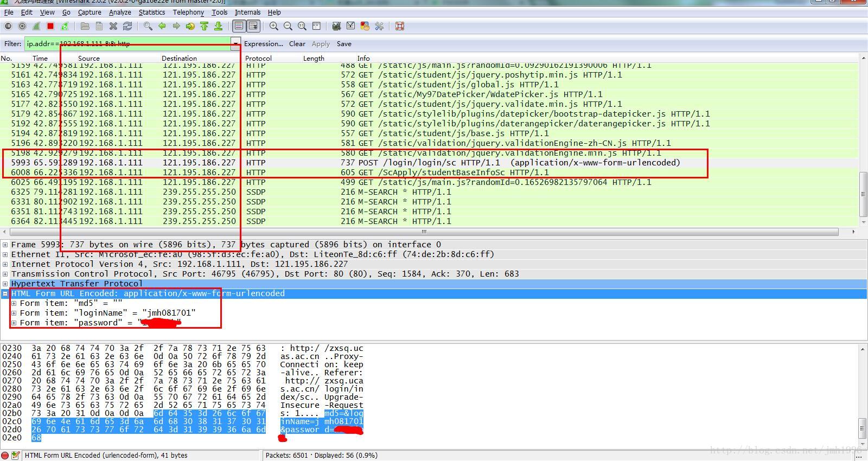Open the Analyze menu
The width and height of the screenshot is (868, 461).
tap(120, 12)
